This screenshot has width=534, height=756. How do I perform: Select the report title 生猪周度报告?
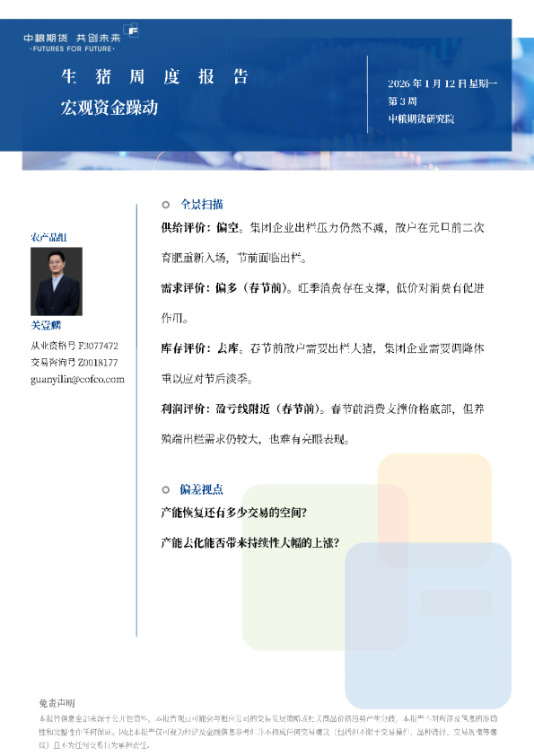(154, 76)
